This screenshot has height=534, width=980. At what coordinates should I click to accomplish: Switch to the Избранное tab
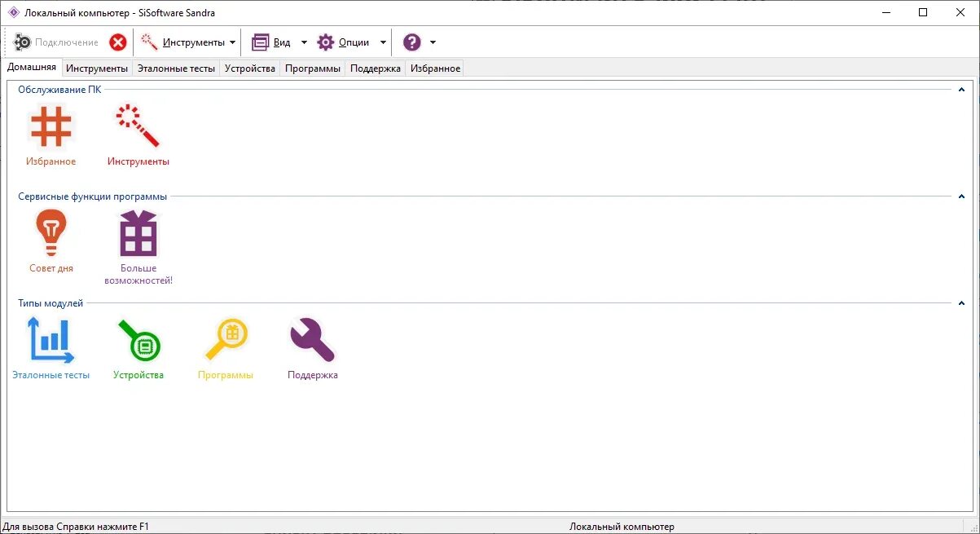(x=436, y=68)
